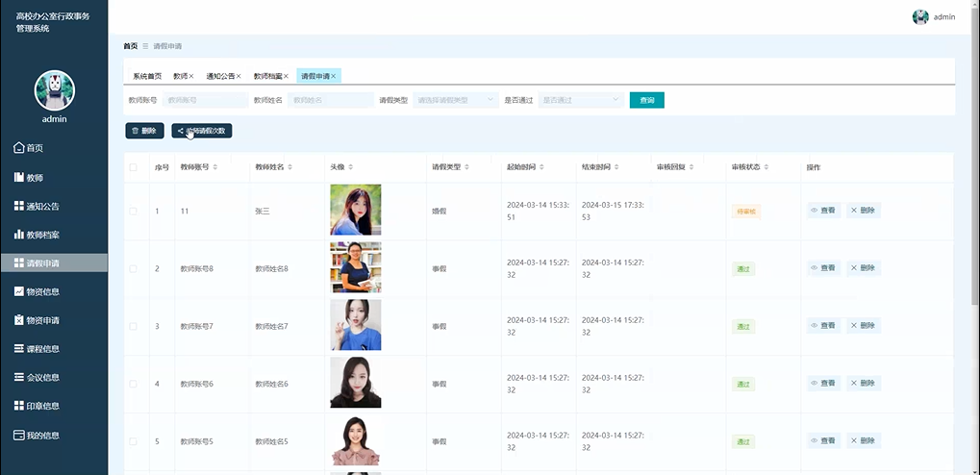Sort table by 起始时间 column arrows
This screenshot has width=980, height=475.
541,167
